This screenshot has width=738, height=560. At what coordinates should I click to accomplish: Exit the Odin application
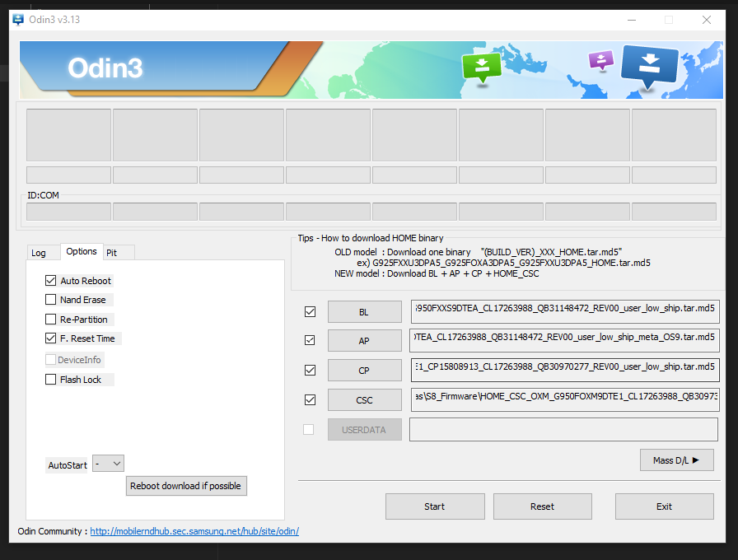coord(665,506)
